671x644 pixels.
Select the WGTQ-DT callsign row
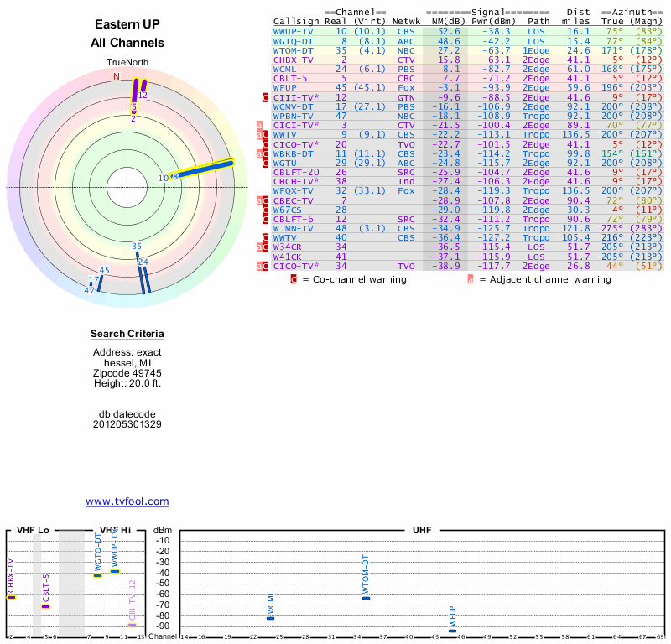(x=294, y=40)
